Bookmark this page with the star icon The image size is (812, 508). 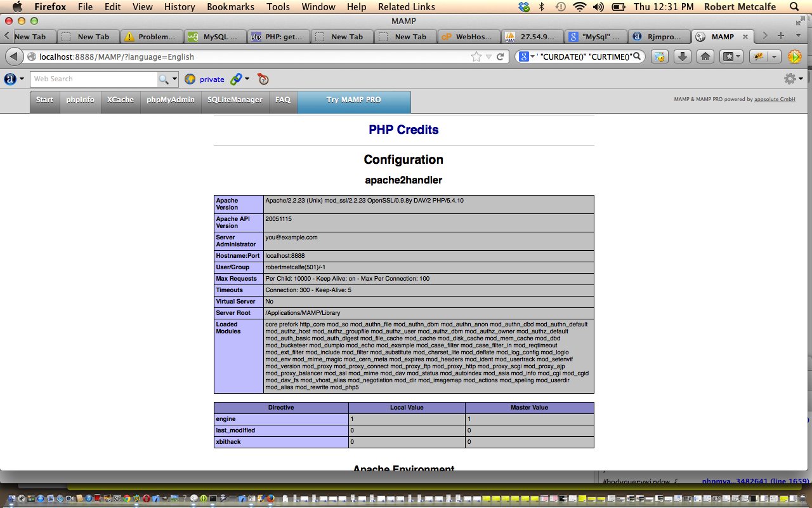tap(476, 57)
